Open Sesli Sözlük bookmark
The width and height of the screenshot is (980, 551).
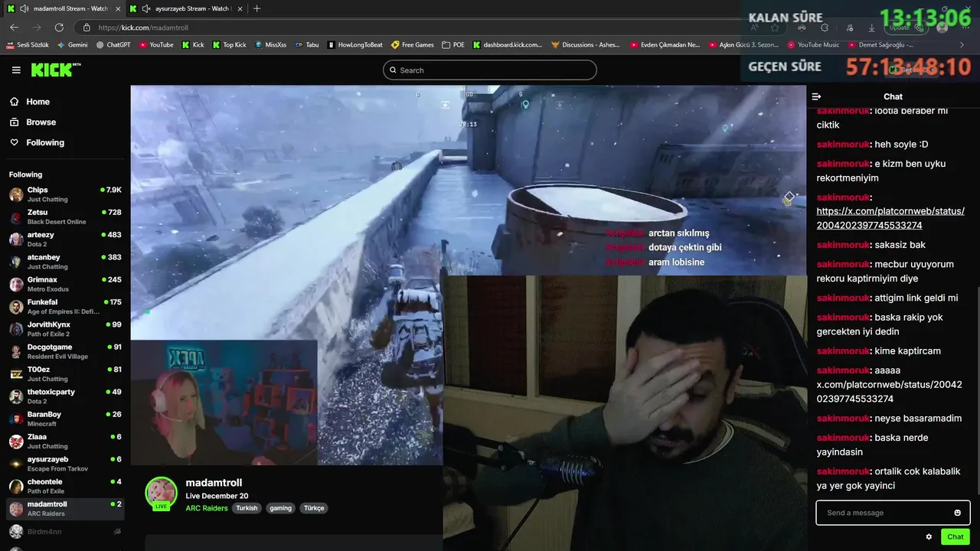pyautogui.click(x=28, y=45)
